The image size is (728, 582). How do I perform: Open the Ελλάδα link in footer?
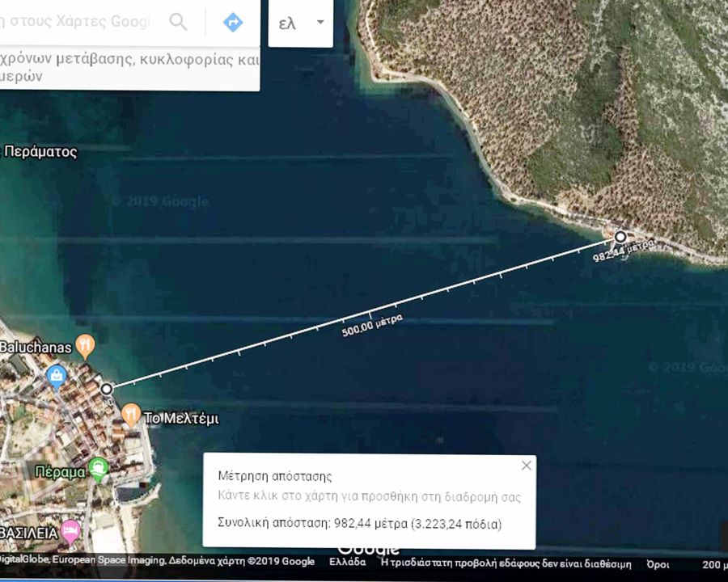click(x=348, y=563)
